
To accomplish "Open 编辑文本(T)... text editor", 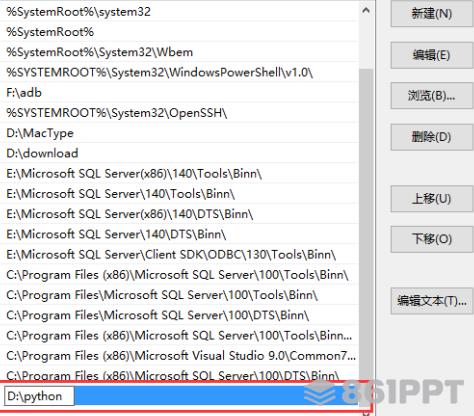I will point(432,301).
